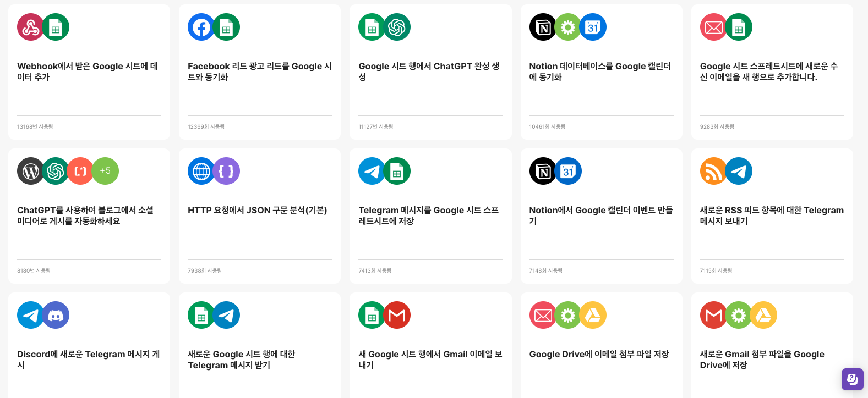Screen dimensions: 868x398
Task: Open 'Google Drive에 이메일 첨부 파일 저장' template
Action: 599,354
